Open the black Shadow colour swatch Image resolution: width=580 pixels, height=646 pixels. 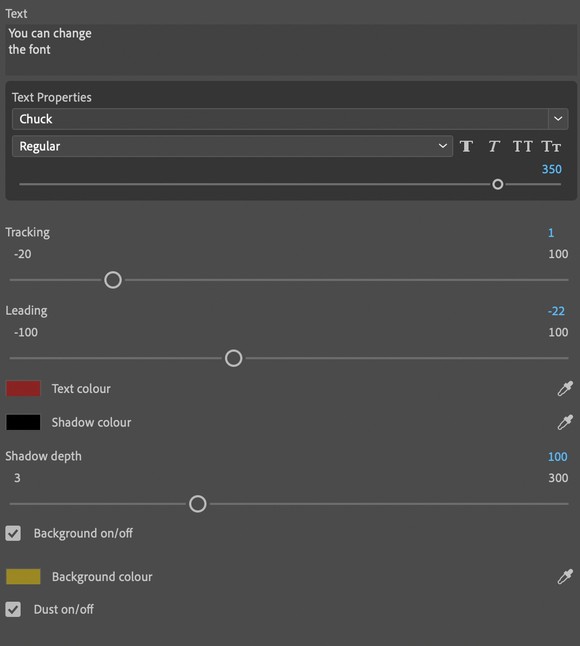click(23, 422)
